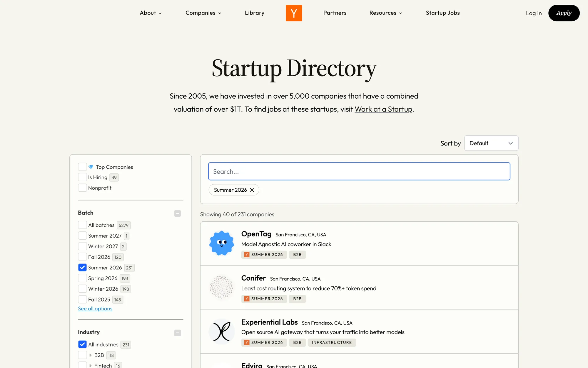The width and height of the screenshot is (588, 368).
Task: Check the Nonprofit filter
Action: pos(82,188)
